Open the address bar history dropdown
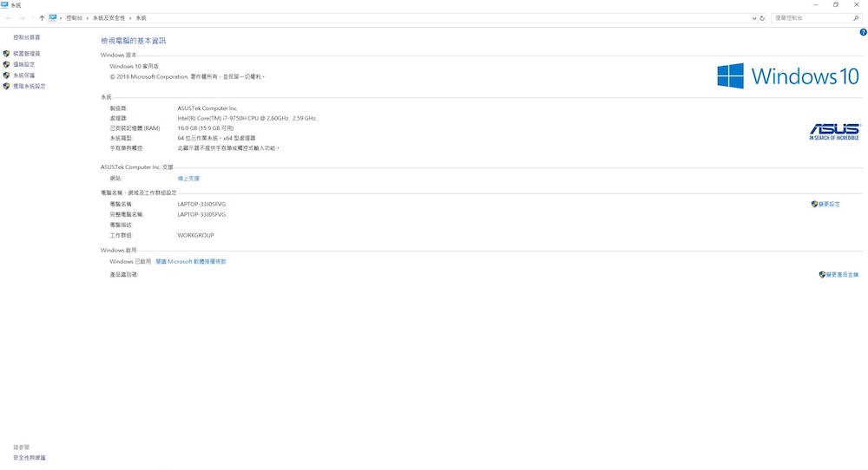Viewport: 868px width, 470px height. click(754, 18)
